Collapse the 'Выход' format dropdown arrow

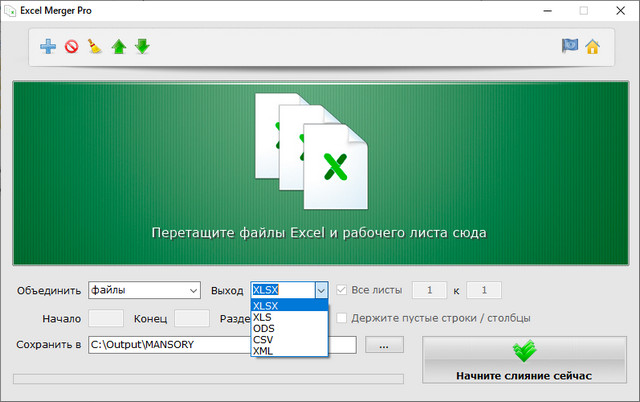tap(321, 290)
